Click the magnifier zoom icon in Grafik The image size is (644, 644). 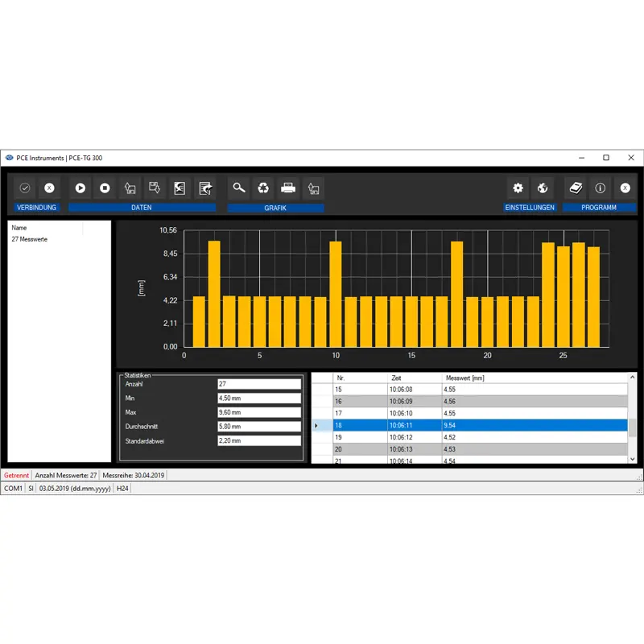point(239,188)
